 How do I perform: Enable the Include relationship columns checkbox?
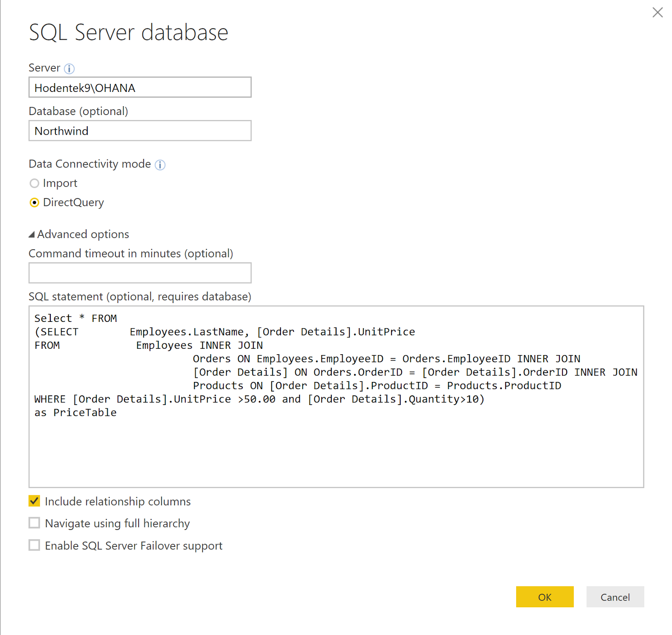tap(34, 501)
